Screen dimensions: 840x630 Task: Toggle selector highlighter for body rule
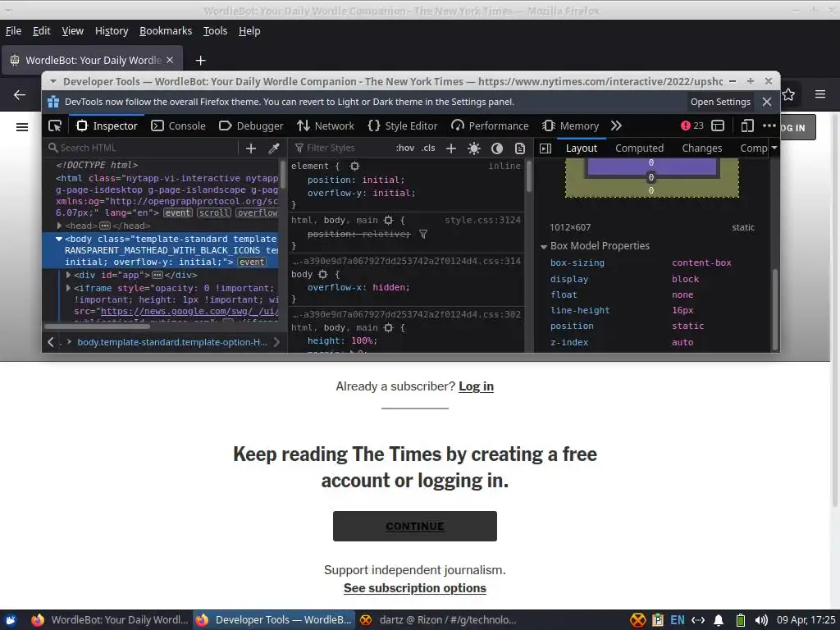tap(322, 274)
